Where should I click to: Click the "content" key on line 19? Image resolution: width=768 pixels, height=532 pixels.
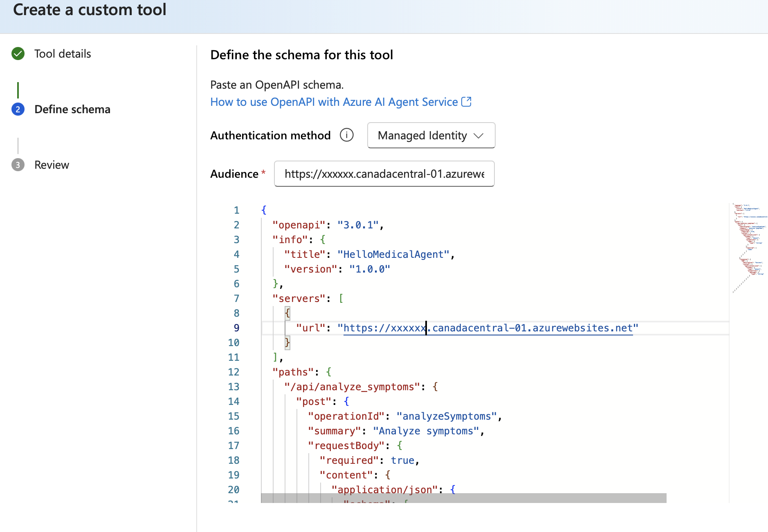[x=346, y=475]
